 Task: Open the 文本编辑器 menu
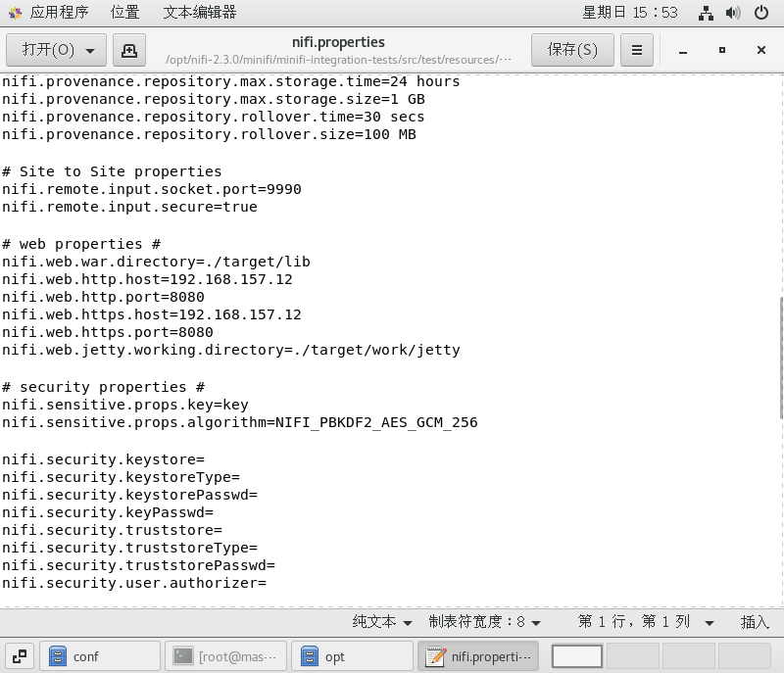pyautogui.click(x=200, y=12)
